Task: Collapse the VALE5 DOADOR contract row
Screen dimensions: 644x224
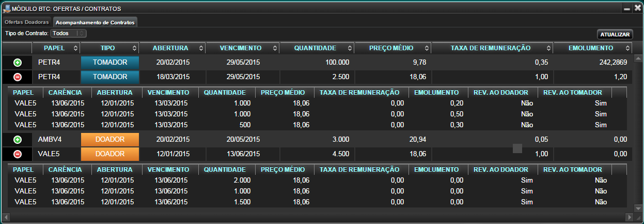Action: [x=17, y=154]
